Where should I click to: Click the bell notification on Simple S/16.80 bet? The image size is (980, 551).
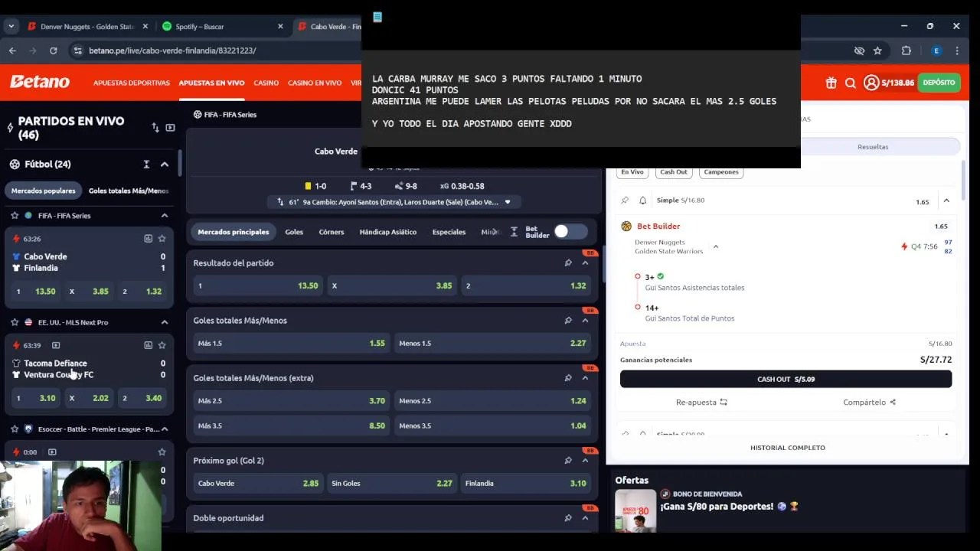(642, 201)
